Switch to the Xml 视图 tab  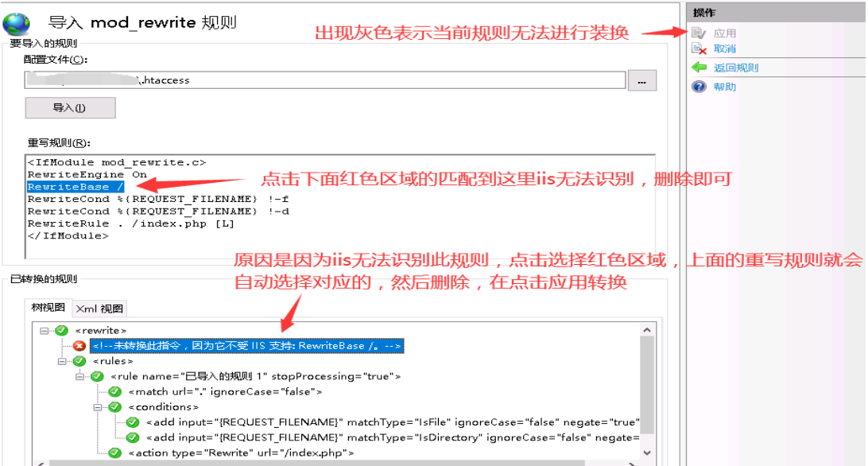99,309
